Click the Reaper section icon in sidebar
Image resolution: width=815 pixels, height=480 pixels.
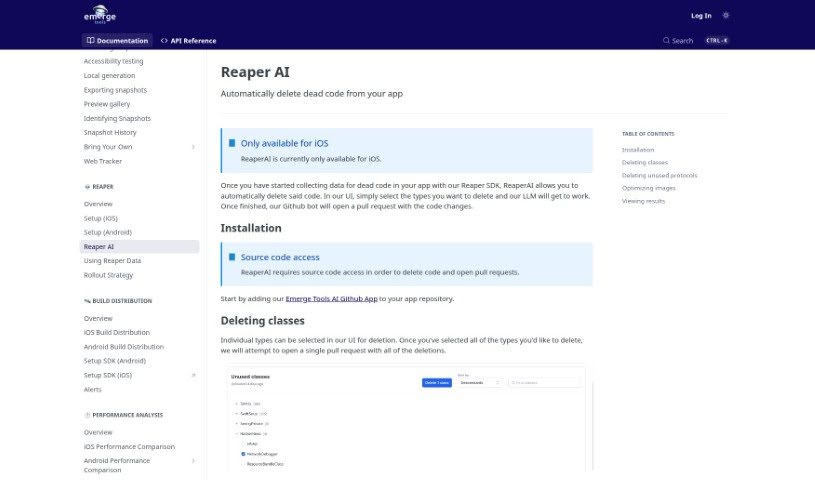(x=86, y=186)
